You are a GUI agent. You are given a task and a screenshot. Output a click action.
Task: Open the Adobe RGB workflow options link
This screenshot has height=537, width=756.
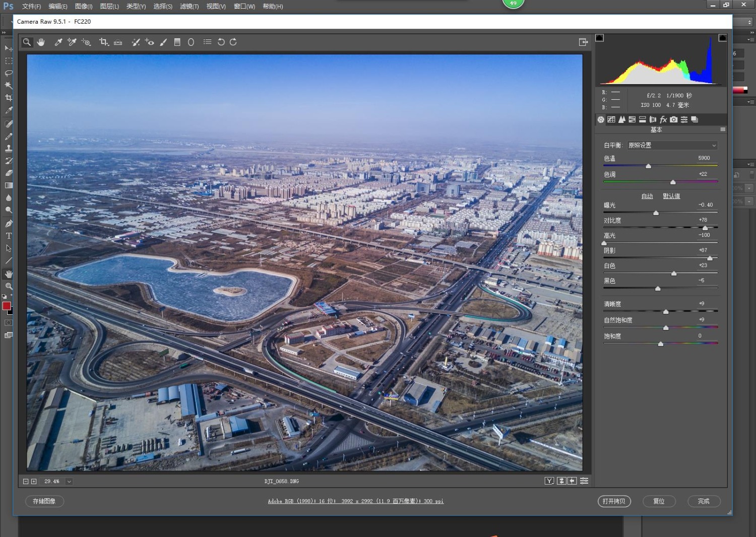[x=356, y=501]
